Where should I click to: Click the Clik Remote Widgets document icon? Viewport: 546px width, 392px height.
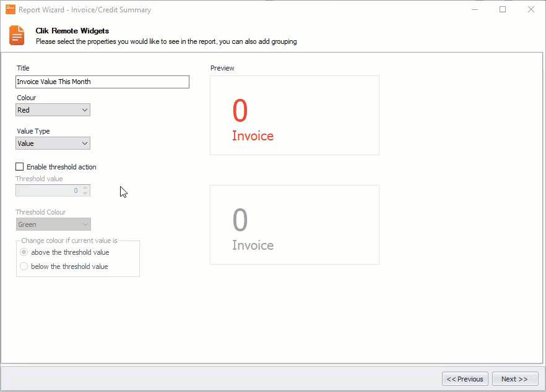(x=16, y=35)
